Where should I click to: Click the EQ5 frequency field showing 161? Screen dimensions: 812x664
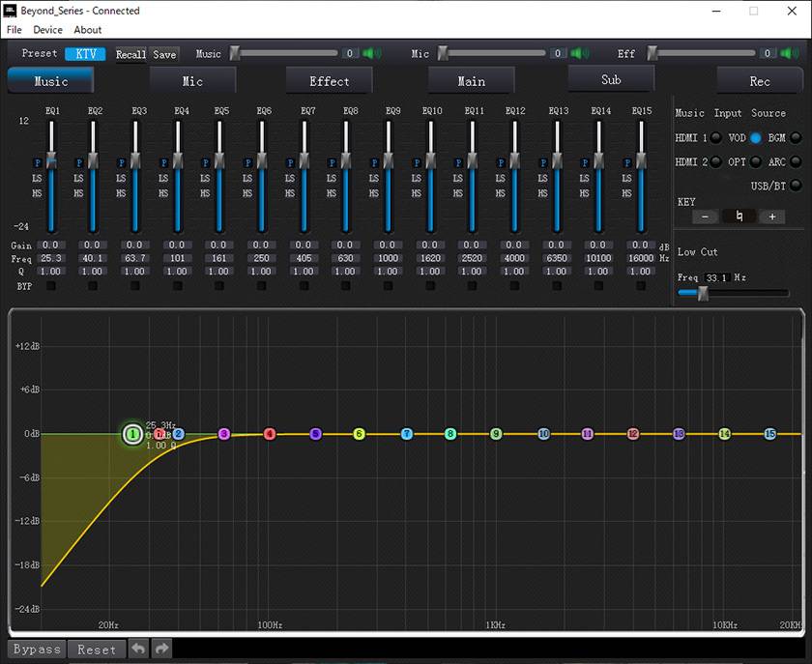pos(218,259)
